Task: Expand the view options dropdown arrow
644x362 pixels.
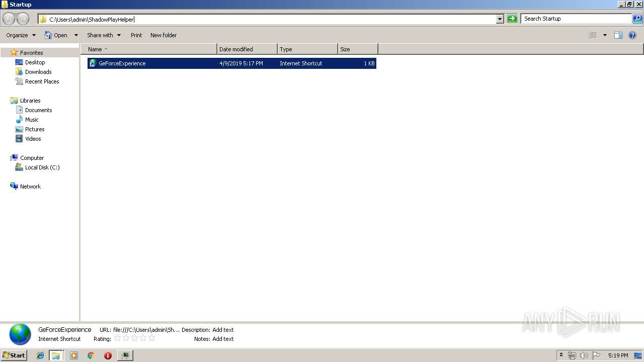Action: click(x=605, y=35)
